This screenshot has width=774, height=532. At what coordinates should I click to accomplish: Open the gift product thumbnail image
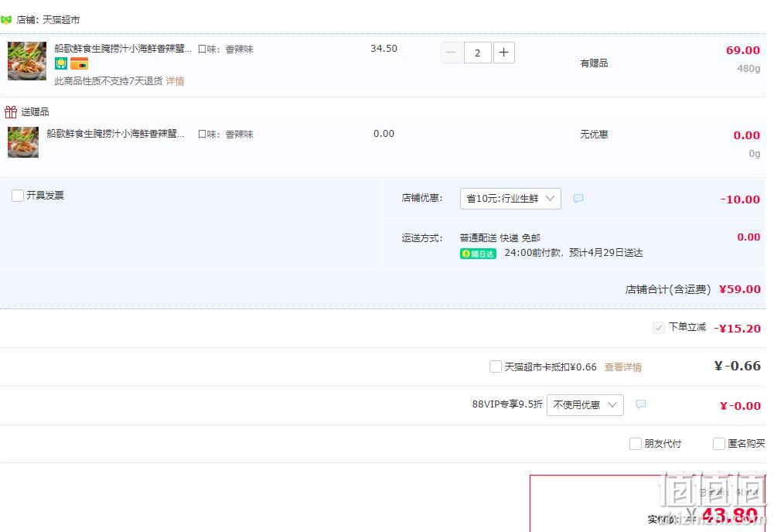coord(23,142)
